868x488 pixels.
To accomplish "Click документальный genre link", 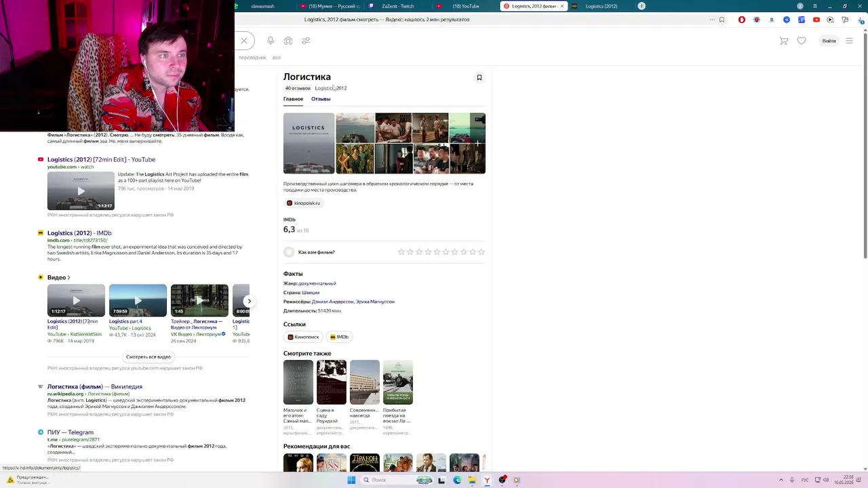I will (317, 283).
